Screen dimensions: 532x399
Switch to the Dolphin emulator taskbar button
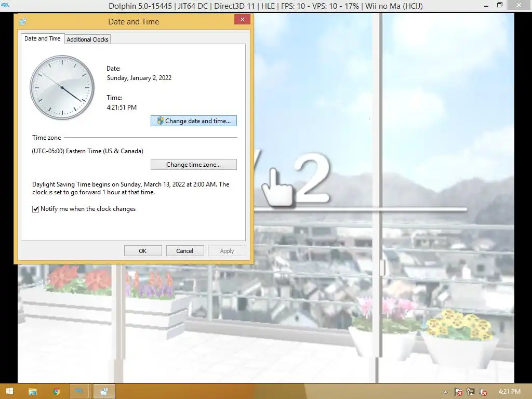pos(79,391)
